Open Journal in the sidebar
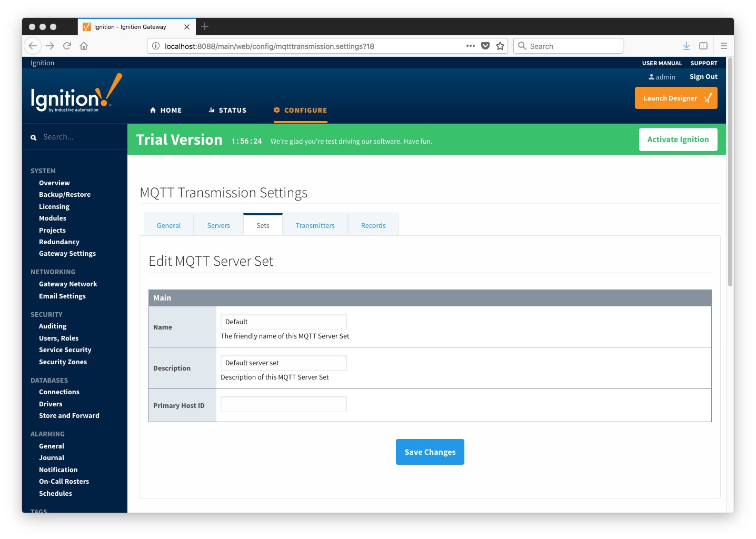756x539 pixels. (52, 458)
